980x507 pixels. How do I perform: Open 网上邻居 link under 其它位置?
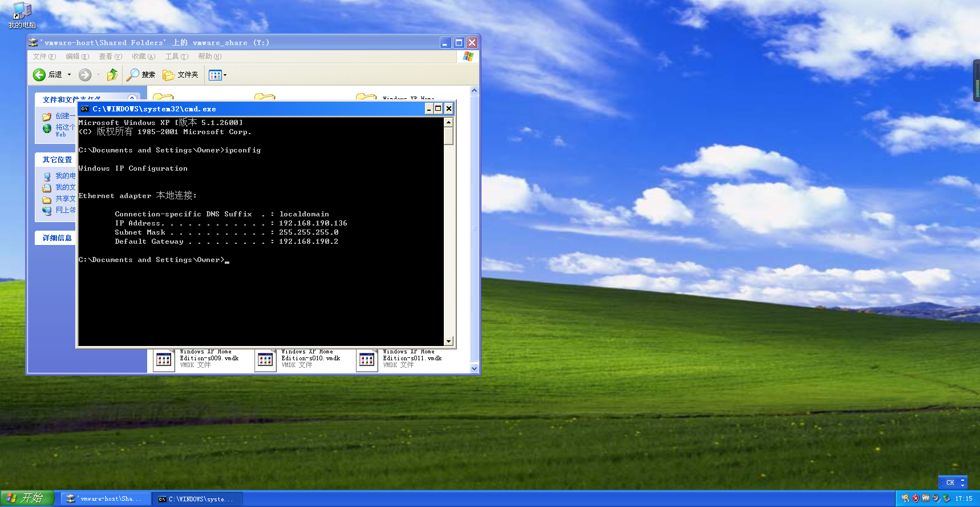pos(59,210)
